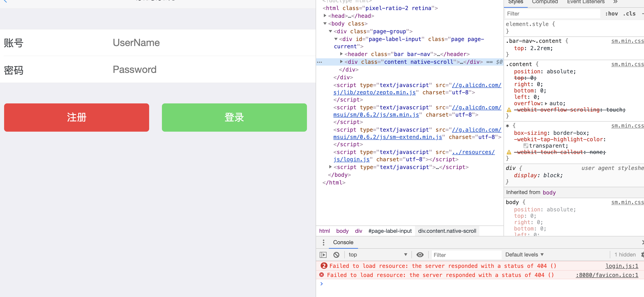This screenshot has width=644, height=297.
Task: Open sm.min.css link for * rule
Action: tap(628, 126)
